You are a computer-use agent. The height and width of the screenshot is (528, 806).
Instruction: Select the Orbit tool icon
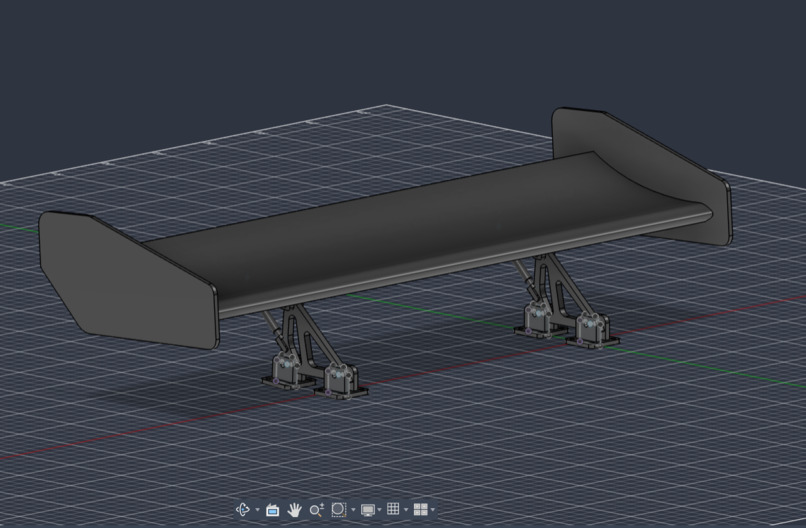click(243, 509)
